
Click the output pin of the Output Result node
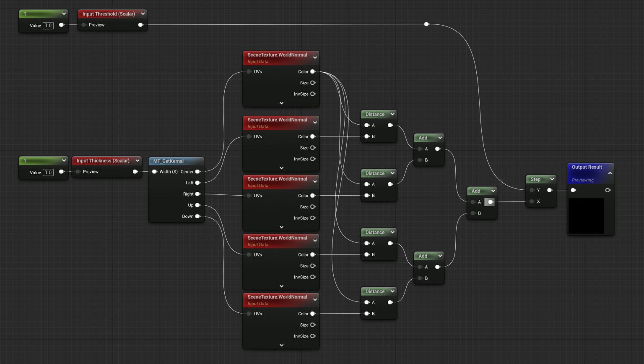coord(608,190)
